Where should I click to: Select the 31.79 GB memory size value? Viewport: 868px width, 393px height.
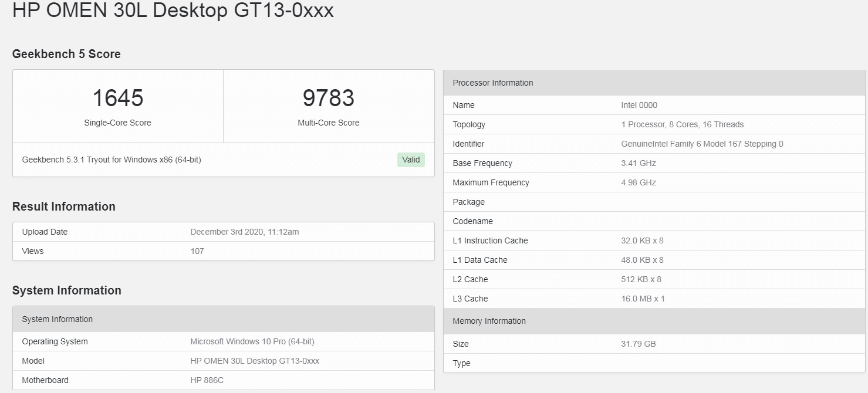click(639, 344)
